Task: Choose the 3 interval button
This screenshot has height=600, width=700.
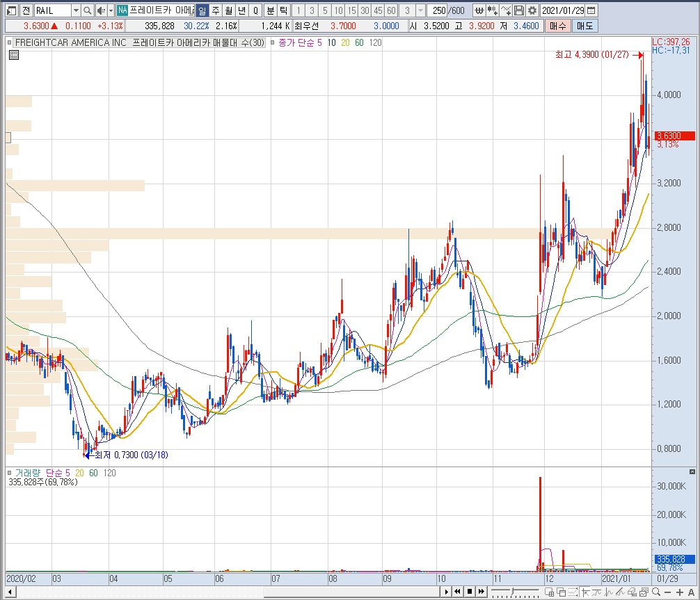Action: coord(312,10)
